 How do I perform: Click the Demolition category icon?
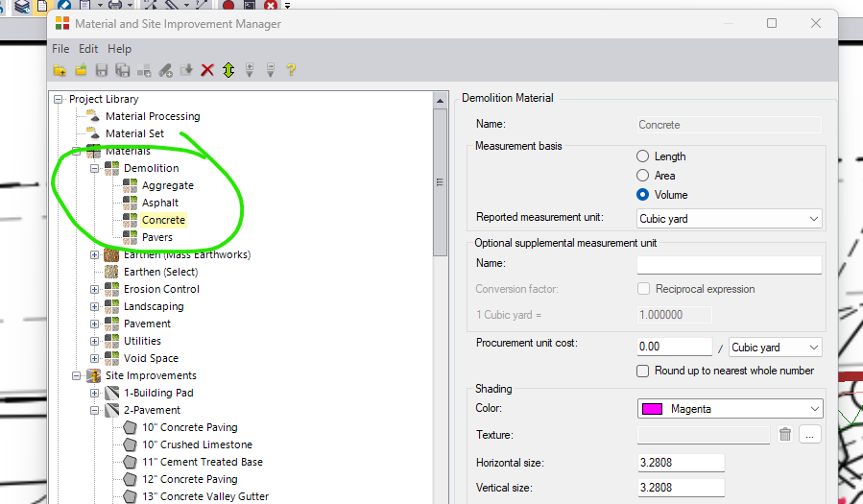111,168
